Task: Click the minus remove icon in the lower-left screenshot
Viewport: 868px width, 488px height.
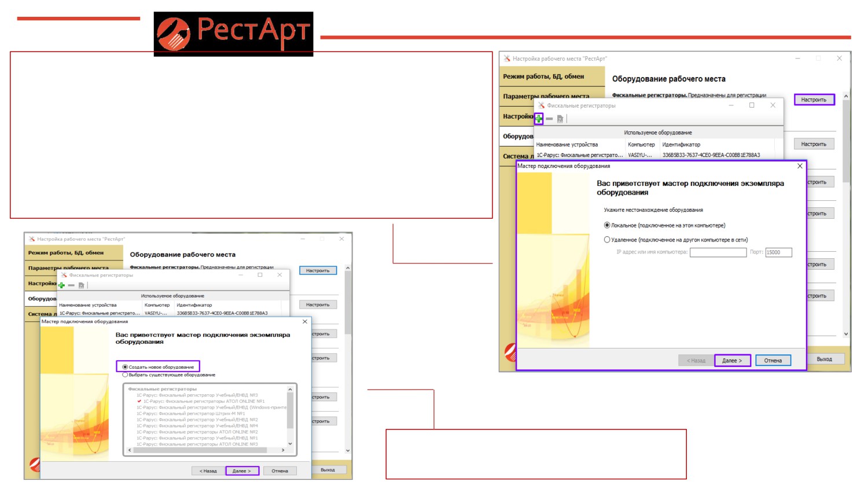Action: (x=71, y=285)
